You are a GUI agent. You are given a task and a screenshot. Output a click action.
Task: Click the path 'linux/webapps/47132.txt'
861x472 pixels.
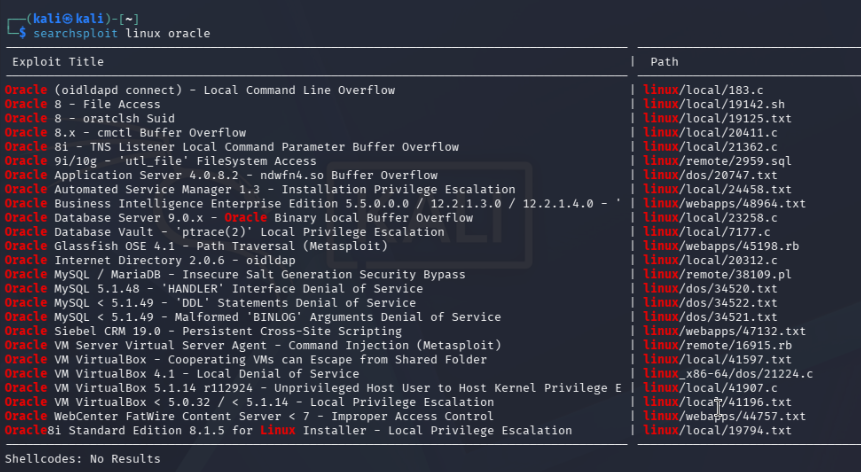725,331
